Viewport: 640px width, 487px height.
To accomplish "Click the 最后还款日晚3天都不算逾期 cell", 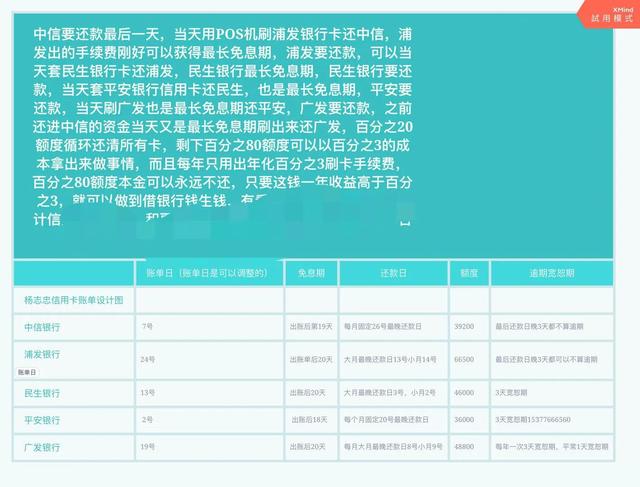I will click(552, 327).
